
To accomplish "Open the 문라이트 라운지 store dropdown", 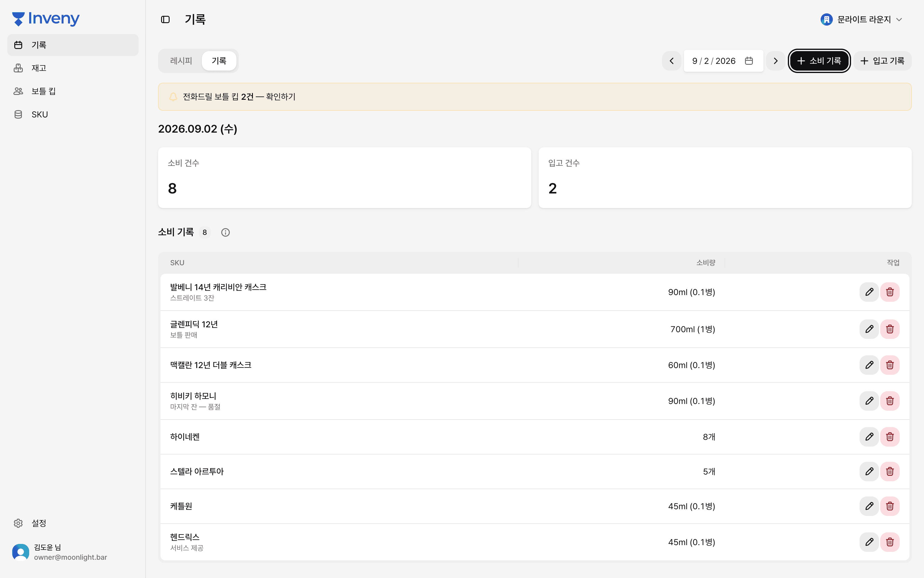I will (861, 19).
